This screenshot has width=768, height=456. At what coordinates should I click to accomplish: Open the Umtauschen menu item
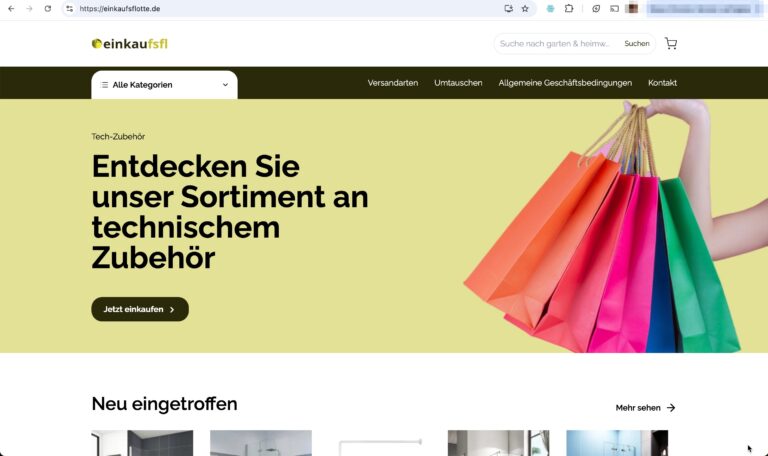(x=458, y=83)
